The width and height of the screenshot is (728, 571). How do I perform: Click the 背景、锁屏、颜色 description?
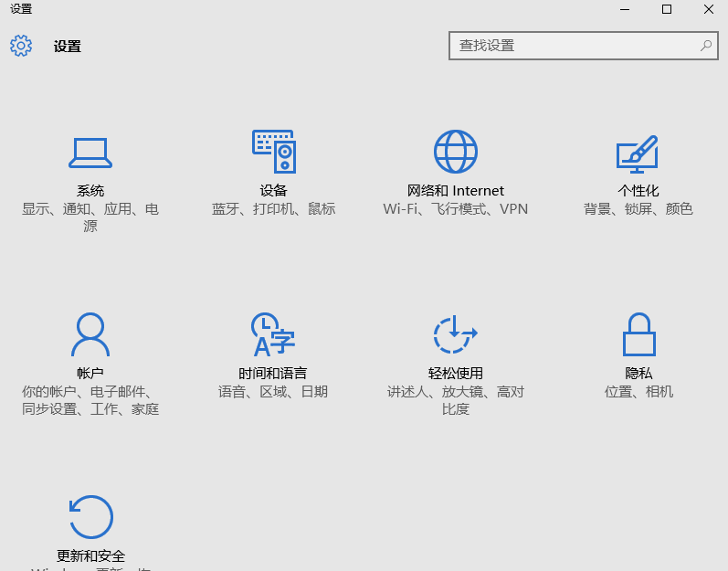point(638,209)
